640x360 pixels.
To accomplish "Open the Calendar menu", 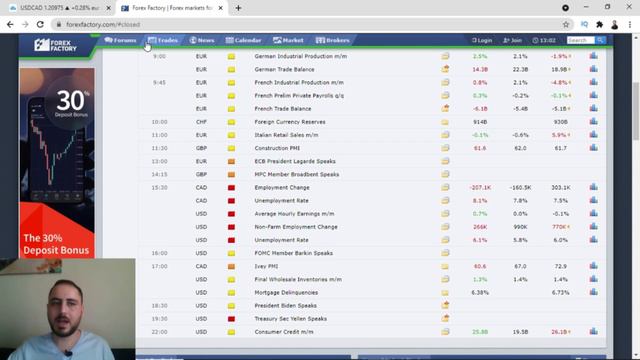I will point(243,40).
